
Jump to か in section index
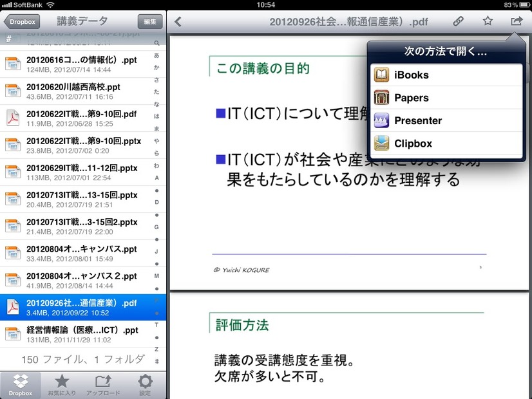[x=157, y=68]
